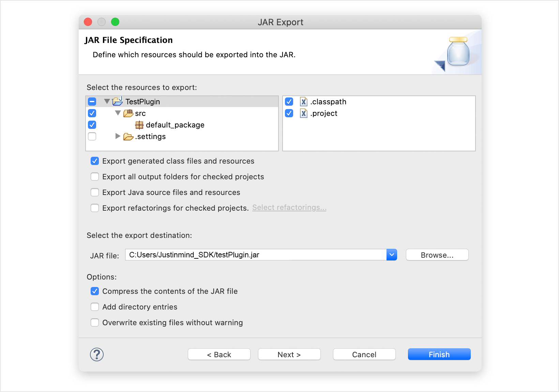Click the Select refactorings... link
Screen dimensions: 559x392
[x=289, y=208]
